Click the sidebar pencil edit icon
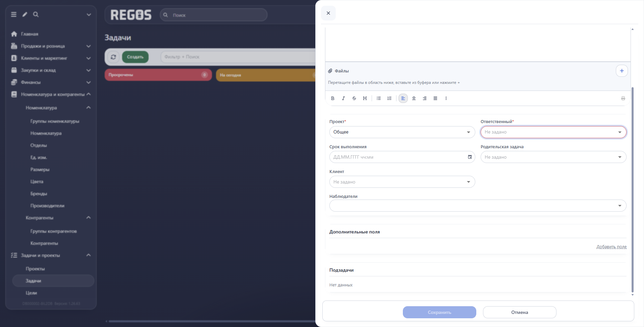This screenshot has height=327, width=644. (x=25, y=14)
